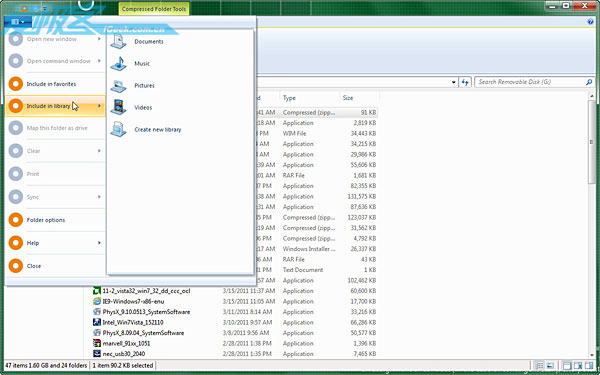Select file Intel_Win7Vista_152110
The height and width of the screenshot is (375, 600).
(x=133, y=323)
